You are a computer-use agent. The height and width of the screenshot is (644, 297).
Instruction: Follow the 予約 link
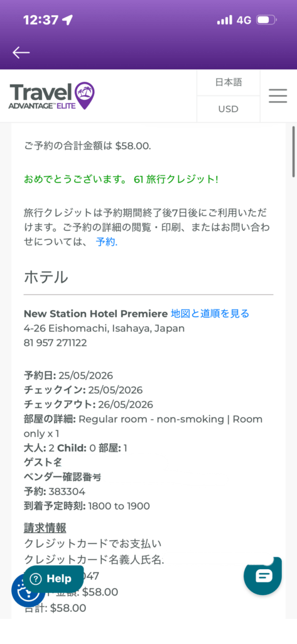(107, 242)
